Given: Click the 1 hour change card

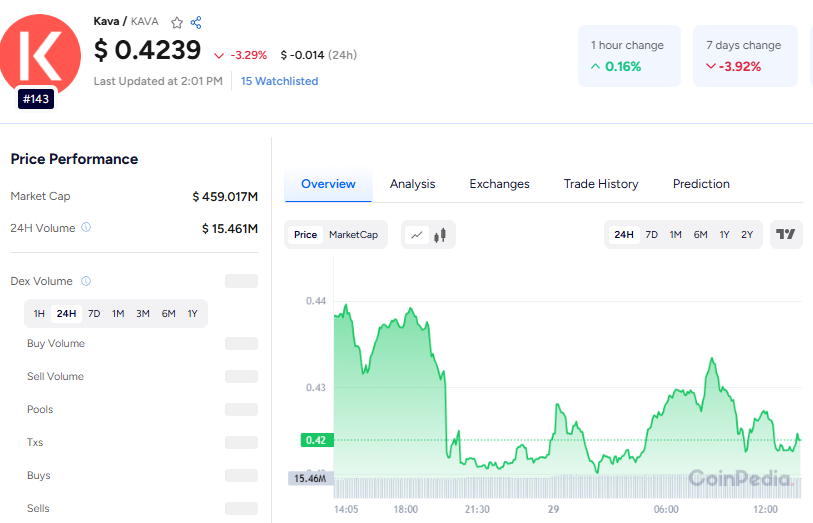Looking at the screenshot, I should [x=629, y=56].
